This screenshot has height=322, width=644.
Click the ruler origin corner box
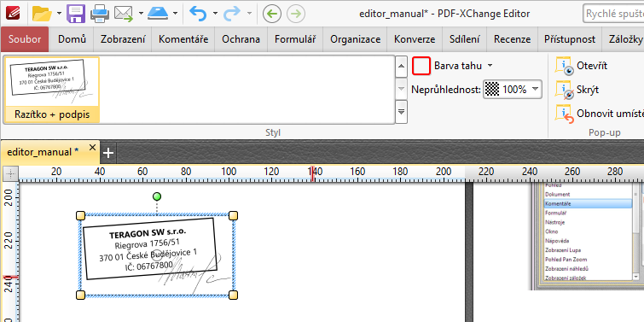pyautogui.click(x=10, y=174)
